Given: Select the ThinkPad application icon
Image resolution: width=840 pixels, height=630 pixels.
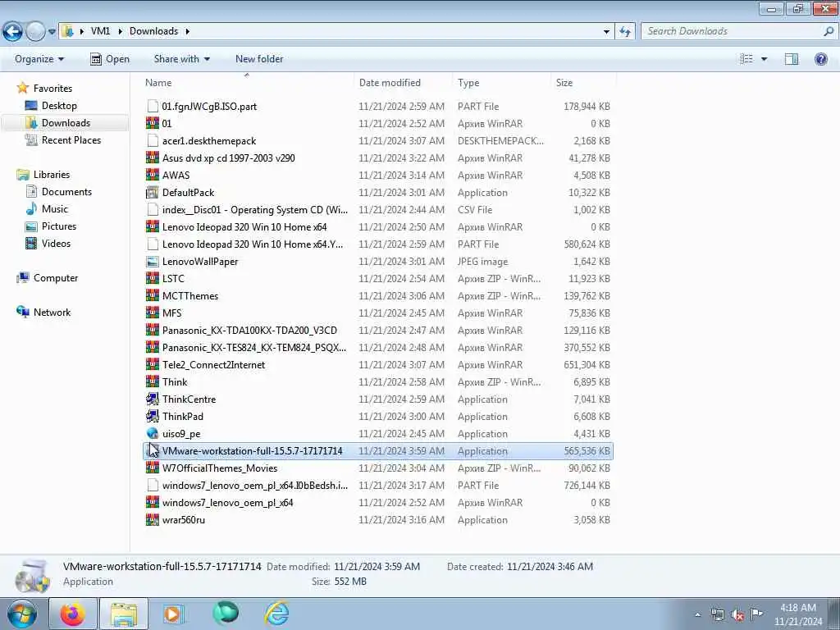Looking at the screenshot, I should pyautogui.click(x=153, y=416).
